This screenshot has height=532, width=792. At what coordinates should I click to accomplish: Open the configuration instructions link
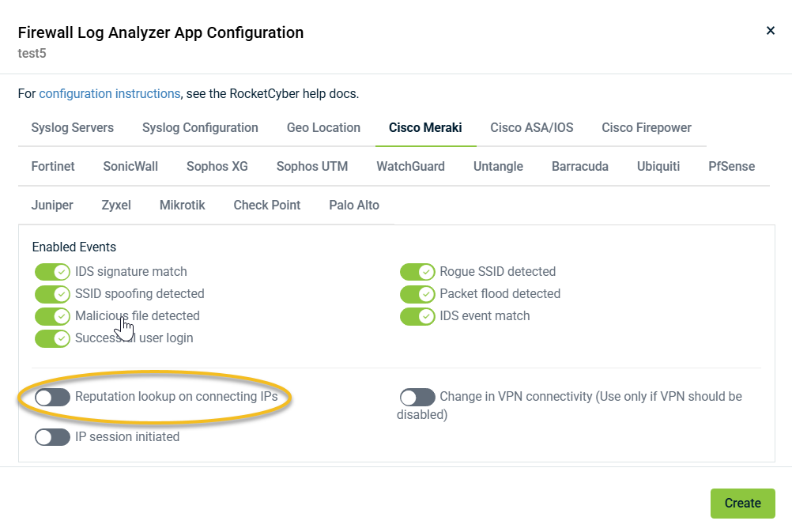[109, 93]
